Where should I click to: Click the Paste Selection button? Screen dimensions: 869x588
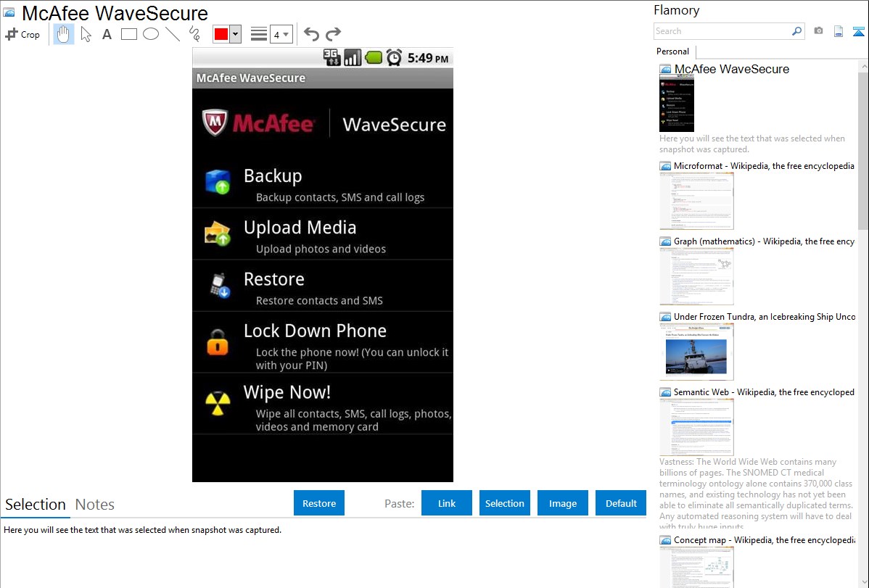point(505,503)
